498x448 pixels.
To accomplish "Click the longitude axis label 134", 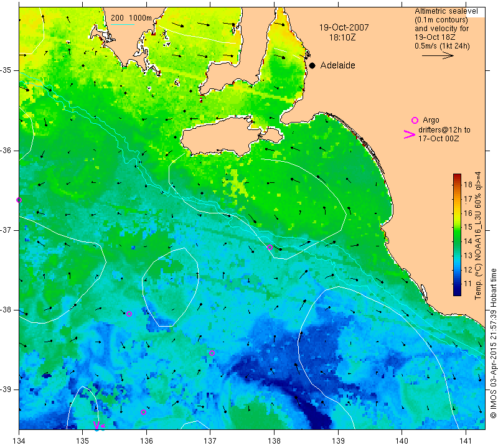I will 19,441.
